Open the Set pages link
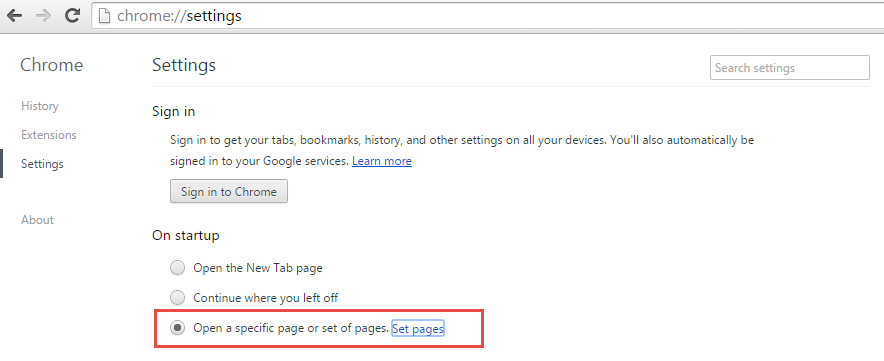The image size is (884, 361). coord(418,328)
